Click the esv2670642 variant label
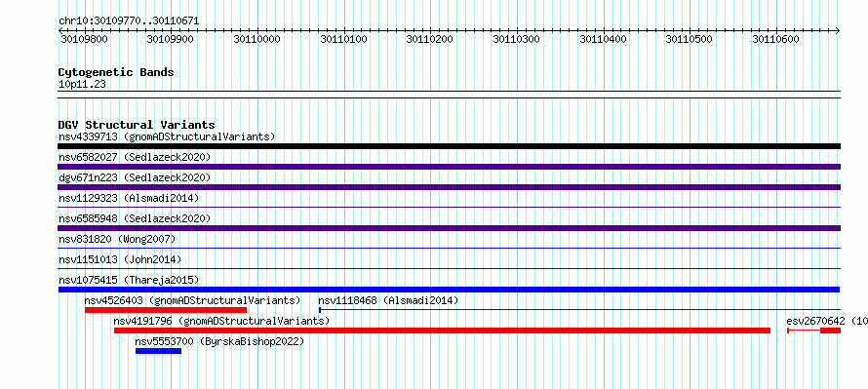The width and height of the screenshot is (868, 389). click(x=826, y=321)
